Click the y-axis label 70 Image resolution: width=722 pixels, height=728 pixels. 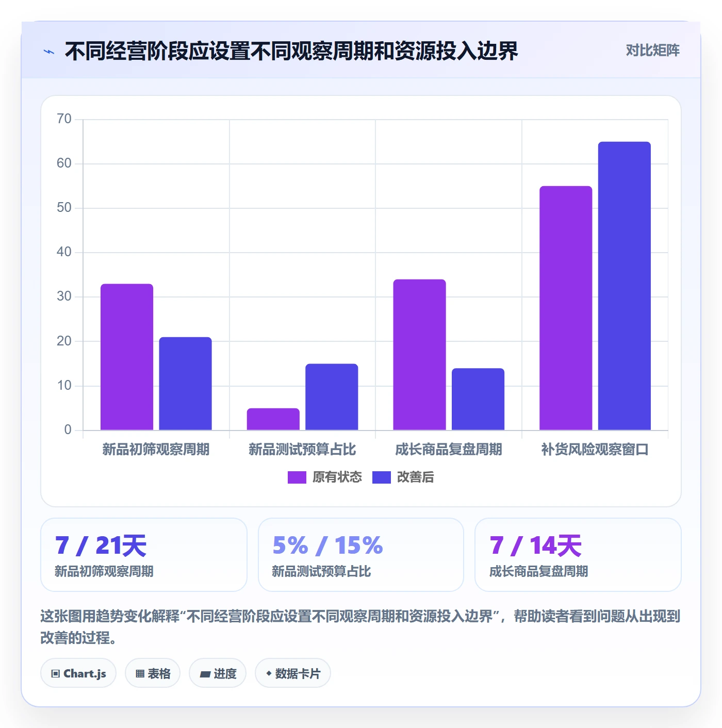click(x=64, y=119)
